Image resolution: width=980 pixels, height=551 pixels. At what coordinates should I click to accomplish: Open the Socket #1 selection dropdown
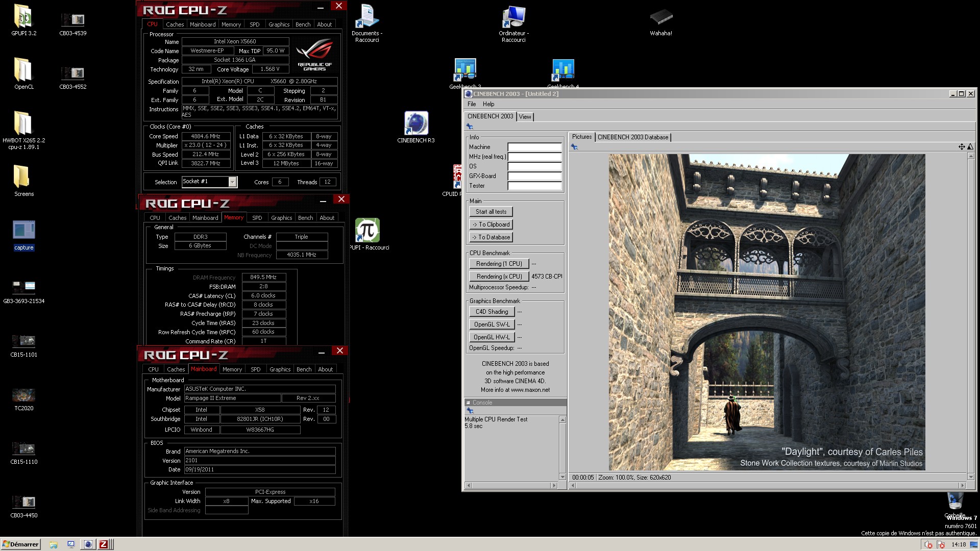(233, 182)
